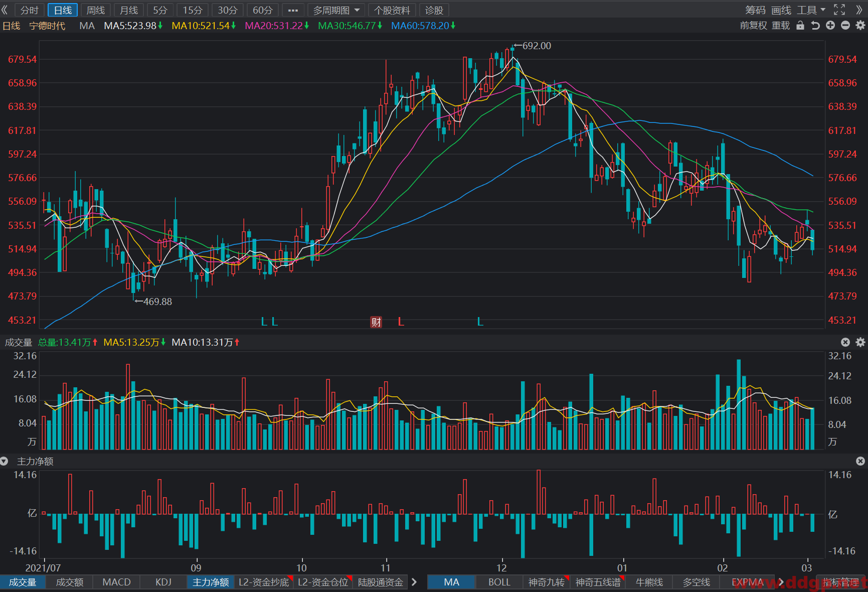Select the MACD indicator tab

(x=116, y=582)
